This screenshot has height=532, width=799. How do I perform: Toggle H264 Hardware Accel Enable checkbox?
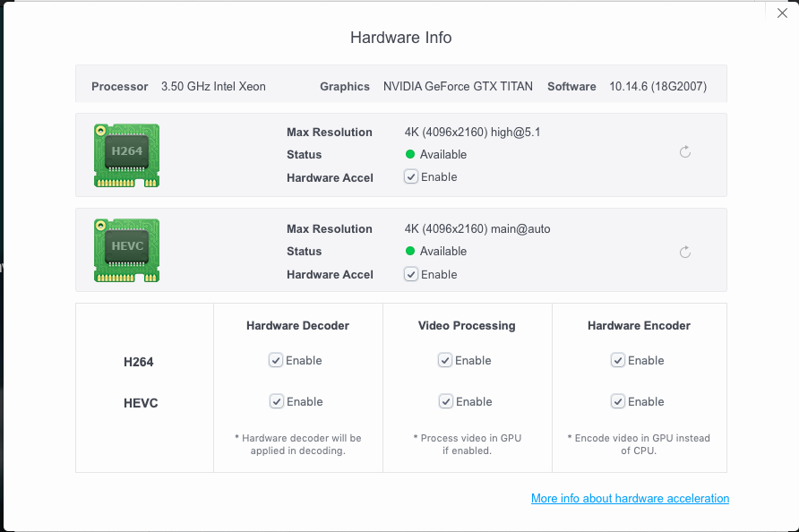(411, 177)
